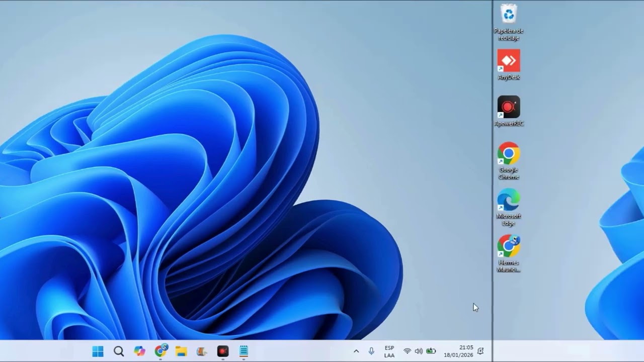Open the taskbar app left of ApowerREC
This screenshot has height=362, width=644.
[202, 351]
